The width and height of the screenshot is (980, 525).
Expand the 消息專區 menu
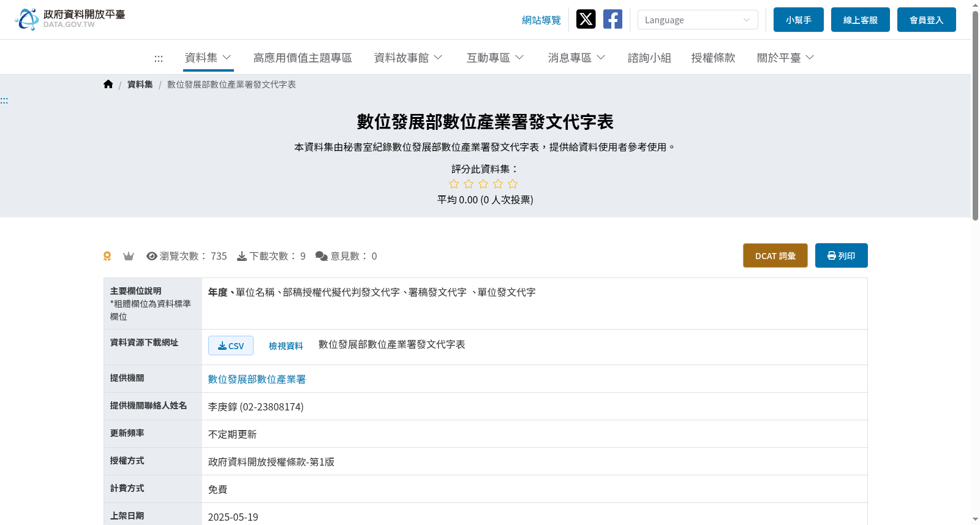(576, 58)
